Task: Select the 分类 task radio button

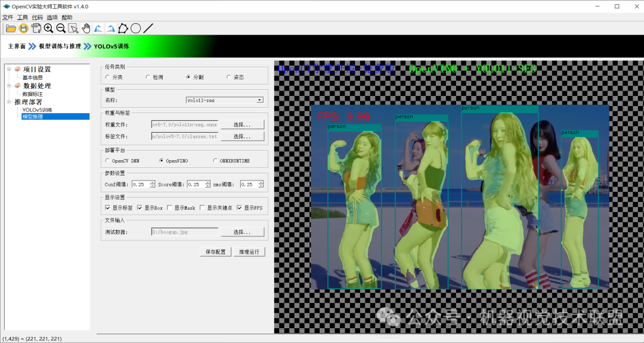Action: [x=107, y=77]
